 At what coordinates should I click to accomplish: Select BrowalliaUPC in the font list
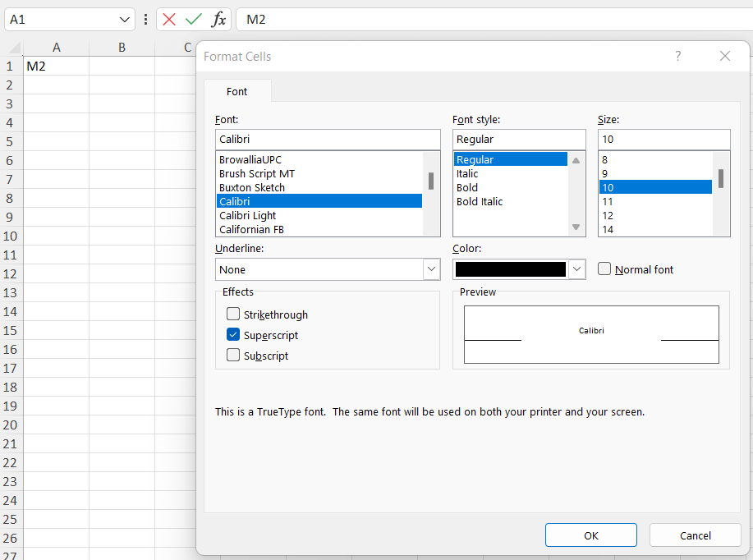319,159
